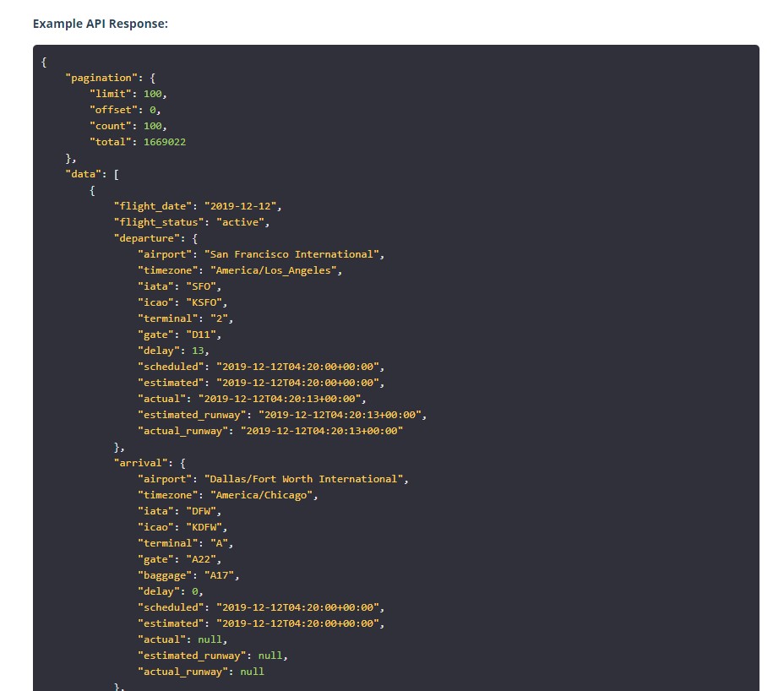Click the "Example API Response:" heading
Viewport: 784px width, 691px height.
(101, 24)
